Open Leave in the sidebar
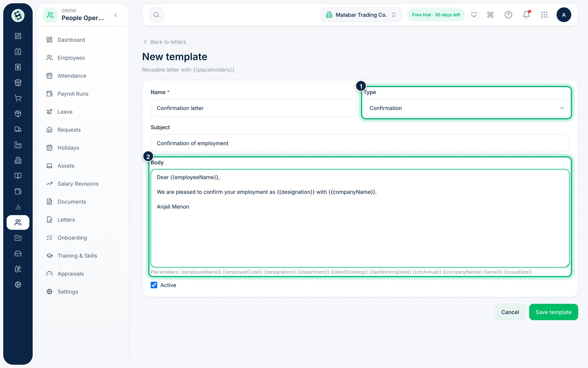 coord(82,112)
